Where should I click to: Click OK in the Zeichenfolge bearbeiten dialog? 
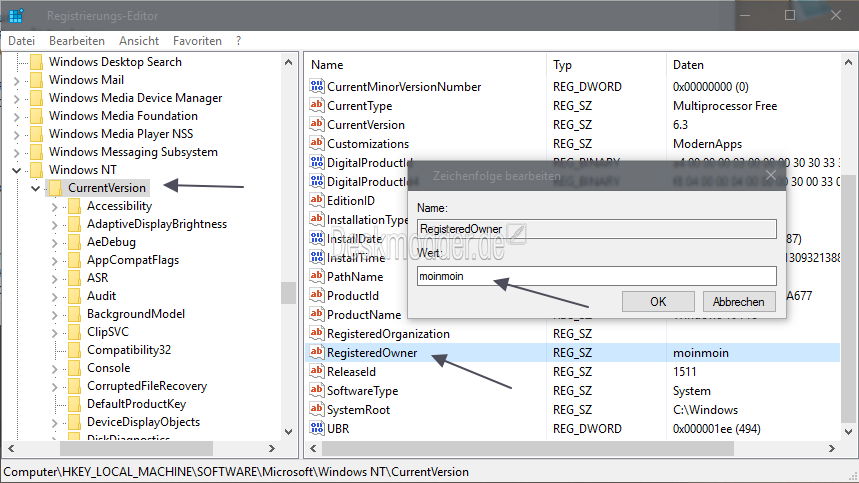click(658, 302)
